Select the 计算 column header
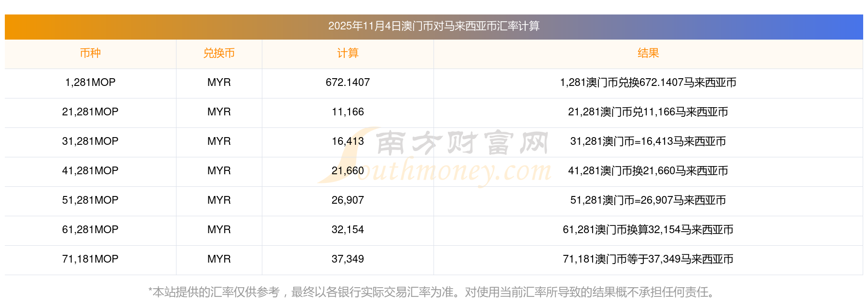This screenshot has height=307, width=868. 348,53
